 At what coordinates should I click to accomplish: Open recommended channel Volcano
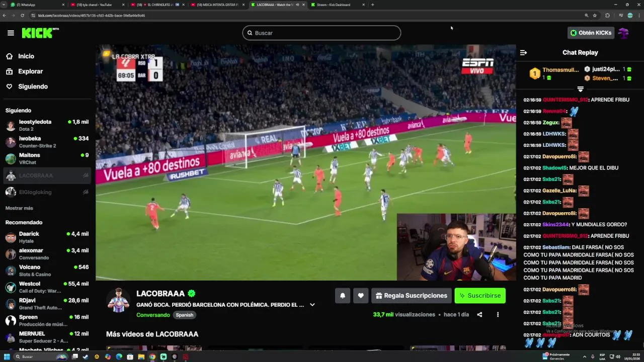[x=47, y=270]
